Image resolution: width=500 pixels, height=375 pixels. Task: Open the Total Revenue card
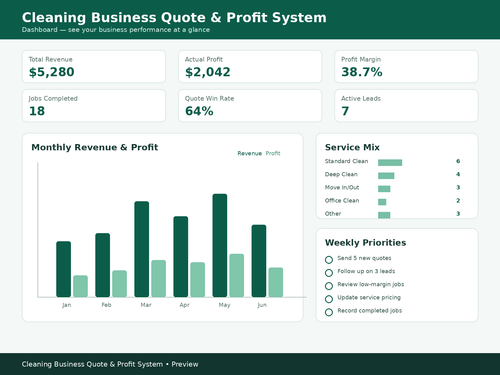click(94, 67)
